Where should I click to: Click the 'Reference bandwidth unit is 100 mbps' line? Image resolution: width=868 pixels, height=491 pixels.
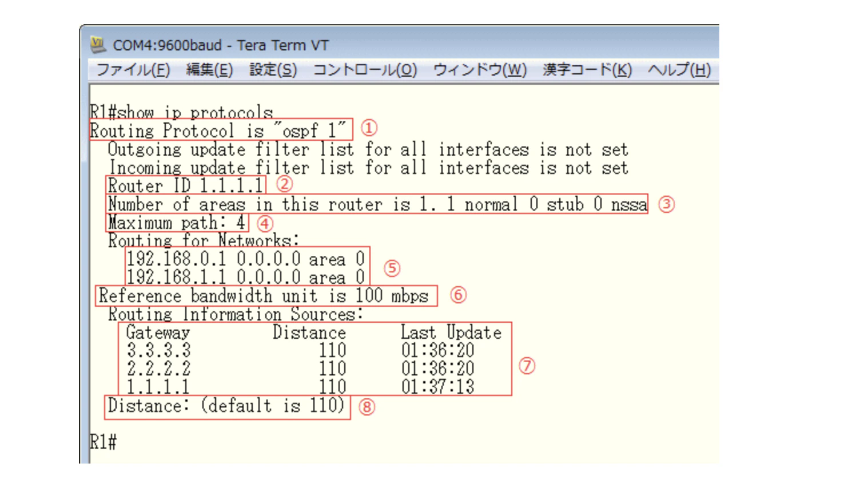click(264, 296)
